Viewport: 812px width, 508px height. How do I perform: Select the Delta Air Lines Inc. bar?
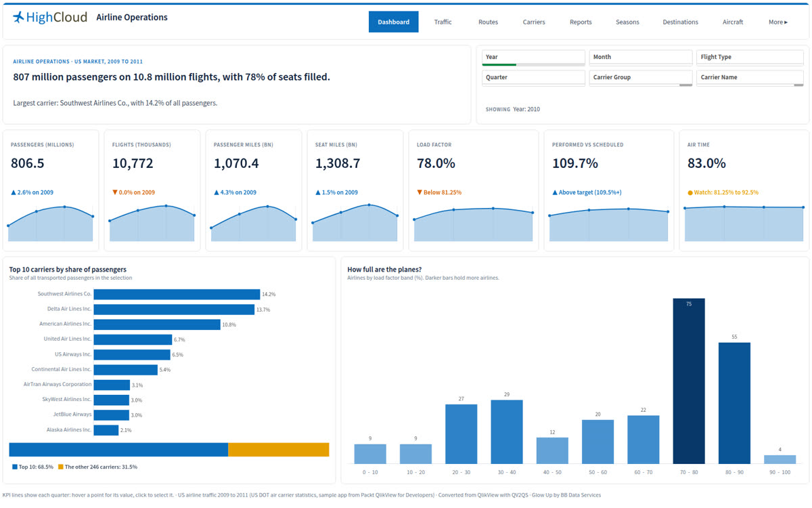tap(174, 310)
